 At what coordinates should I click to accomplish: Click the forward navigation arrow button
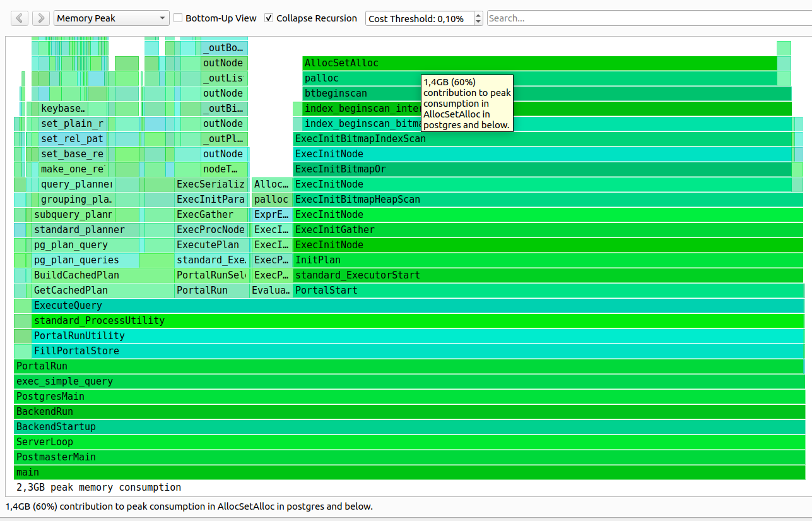point(40,18)
